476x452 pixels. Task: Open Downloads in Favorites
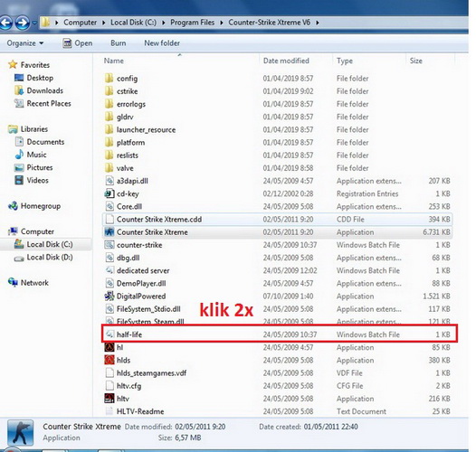tap(39, 90)
